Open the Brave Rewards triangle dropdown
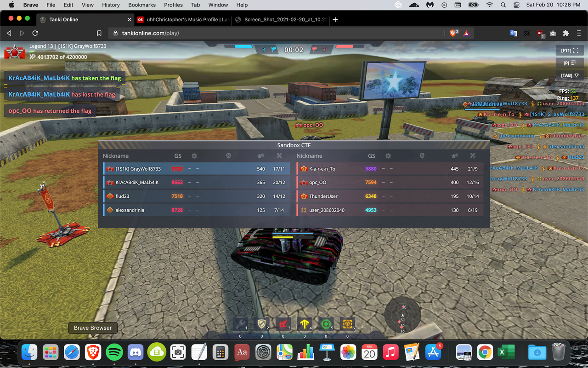This screenshot has height=368, width=588. click(x=466, y=33)
